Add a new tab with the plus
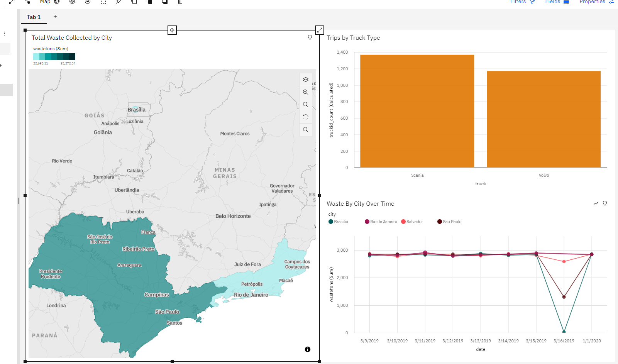618x364 pixels. tap(55, 17)
